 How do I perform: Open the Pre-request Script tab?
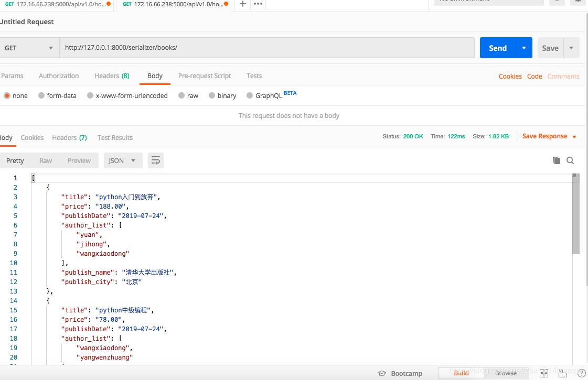tap(205, 75)
